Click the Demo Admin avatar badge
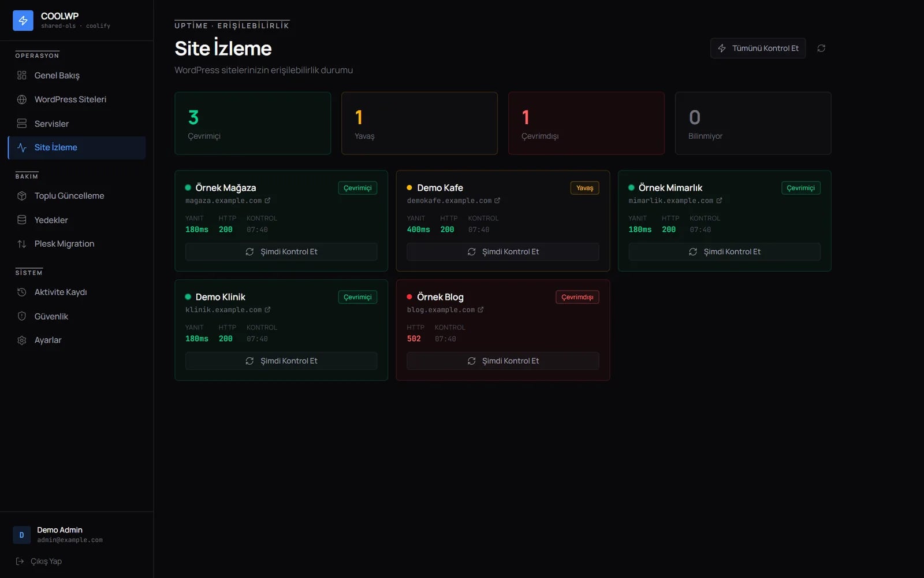924x578 pixels. pyautogui.click(x=22, y=535)
